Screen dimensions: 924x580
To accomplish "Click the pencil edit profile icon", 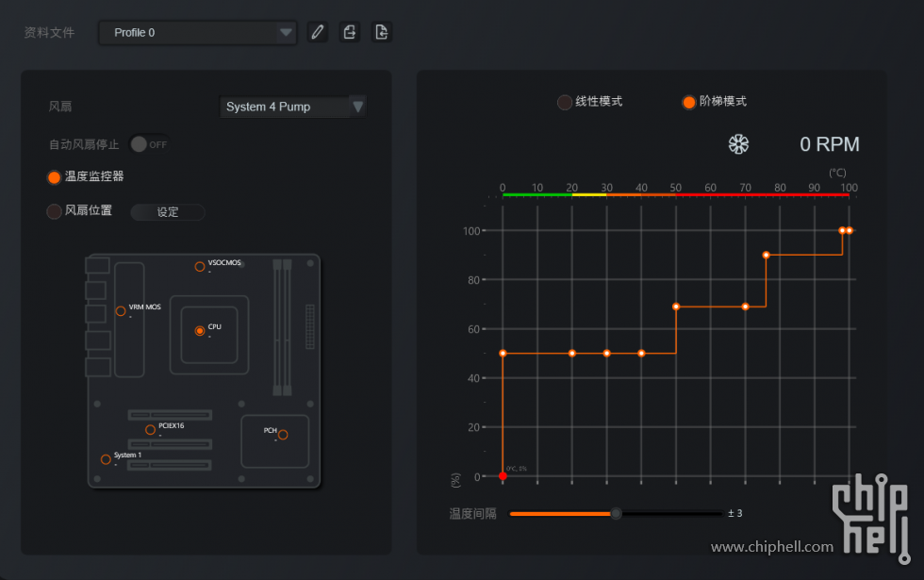I will (x=318, y=32).
